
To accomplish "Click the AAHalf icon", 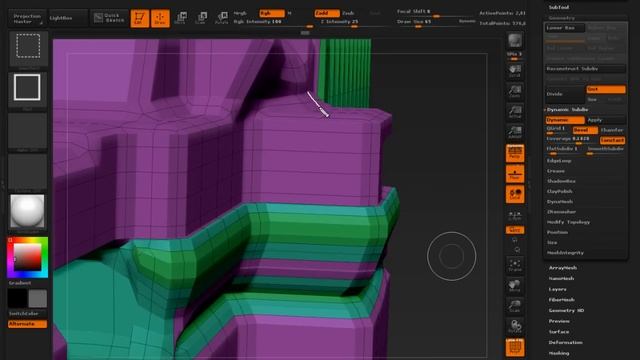I will pos(515,132).
